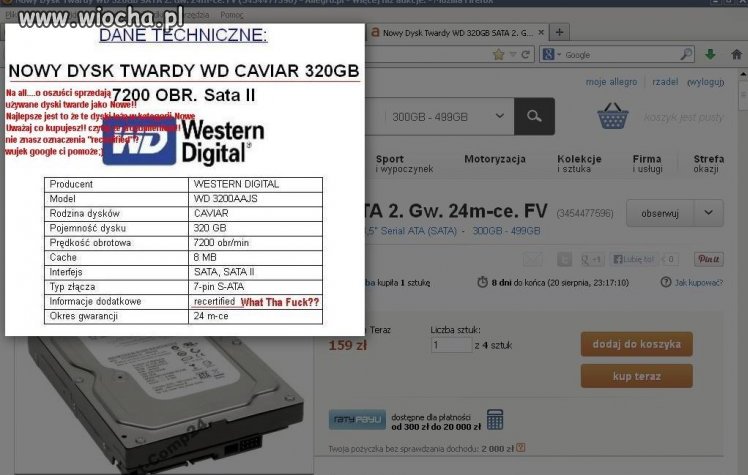Screen dimensions: 748x475
Task: Click the dark Allegro search button
Action: 534,116
